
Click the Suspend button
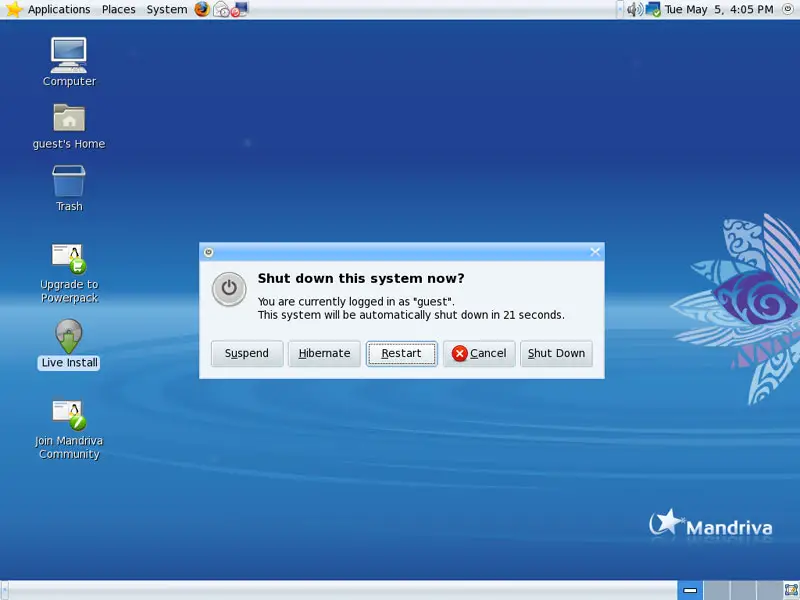247,354
